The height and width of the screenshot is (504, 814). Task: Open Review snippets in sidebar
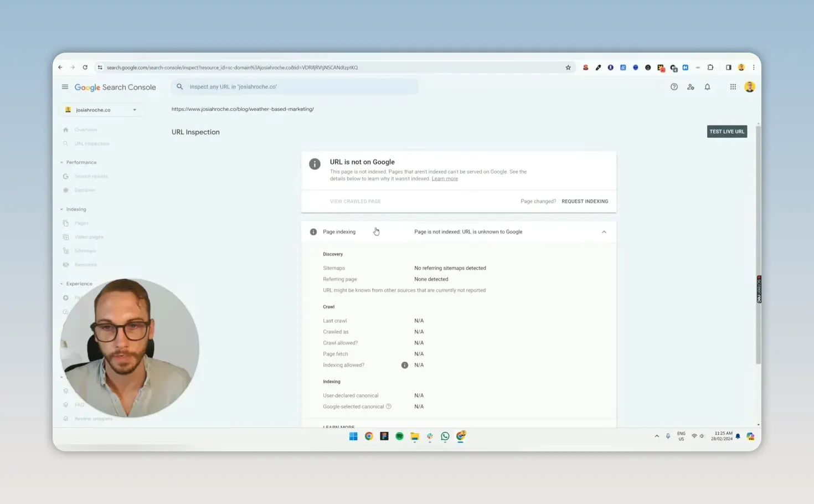tap(93, 419)
